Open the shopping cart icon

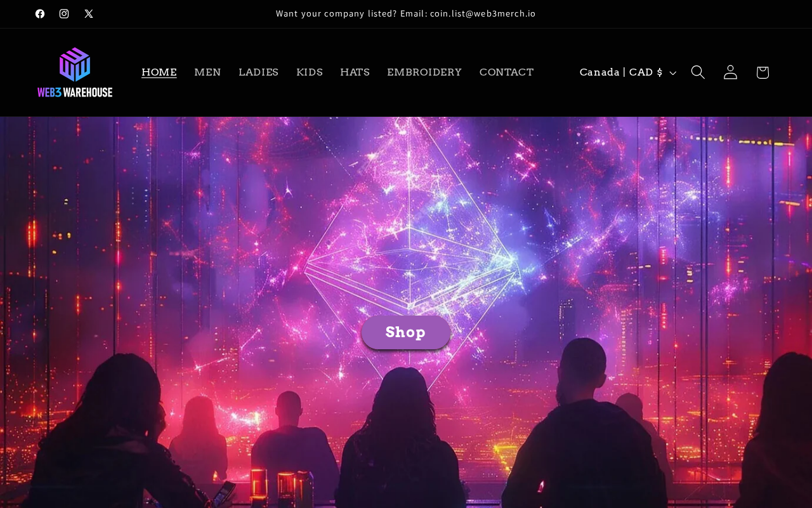pyautogui.click(x=763, y=72)
